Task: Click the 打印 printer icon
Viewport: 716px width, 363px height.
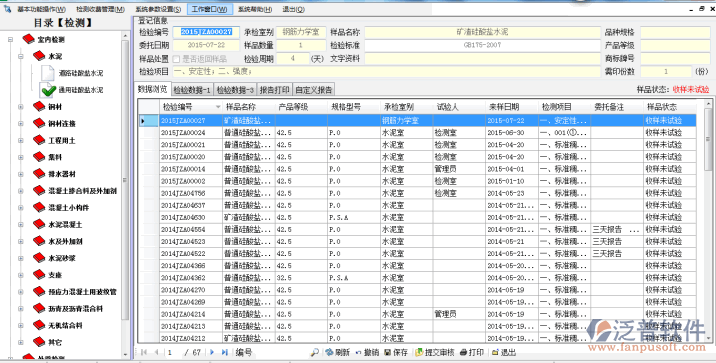Action: pos(463,352)
